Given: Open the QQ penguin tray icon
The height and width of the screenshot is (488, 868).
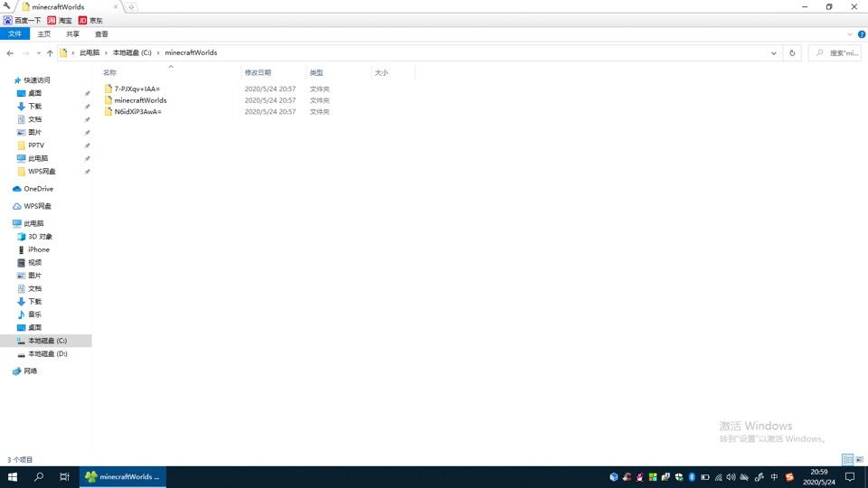Looking at the screenshot, I should pyautogui.click(x=639, y=477).
